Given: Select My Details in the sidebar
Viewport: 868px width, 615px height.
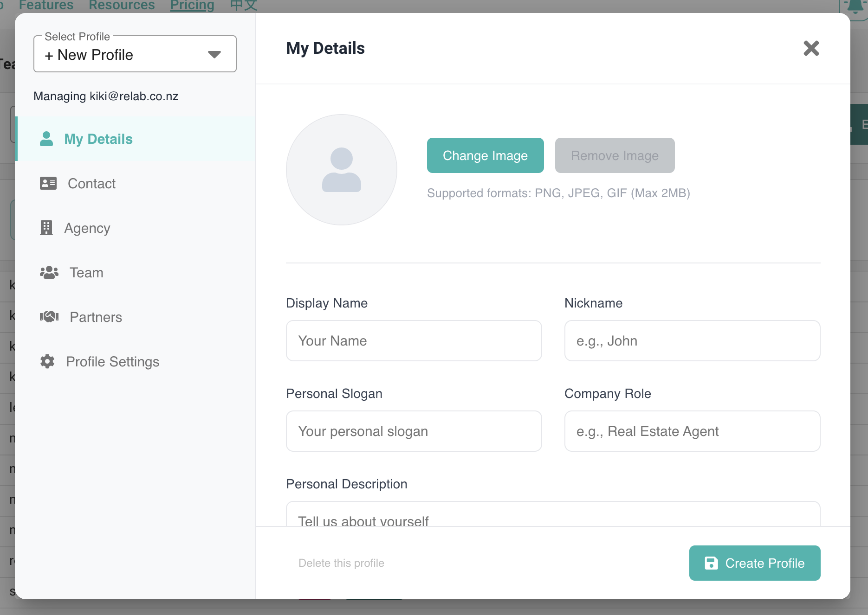Looking at the screenshot, I should point(136,139).
